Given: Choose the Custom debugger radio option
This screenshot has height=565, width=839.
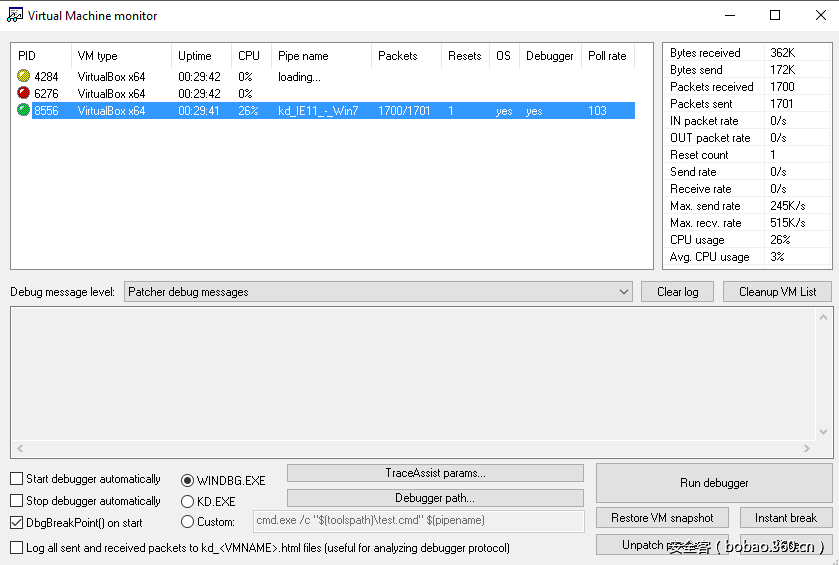Looking at the screenshot, I should point(187,522).
